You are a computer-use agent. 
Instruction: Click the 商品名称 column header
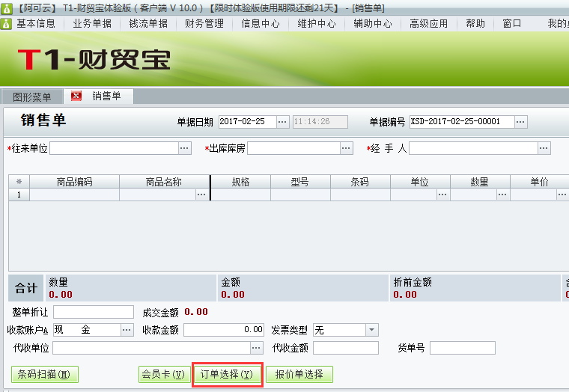click(164, 182)
